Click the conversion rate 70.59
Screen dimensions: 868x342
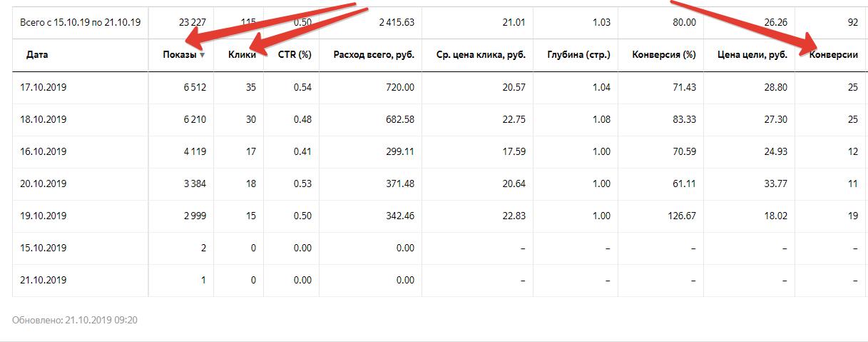(684, 151)
